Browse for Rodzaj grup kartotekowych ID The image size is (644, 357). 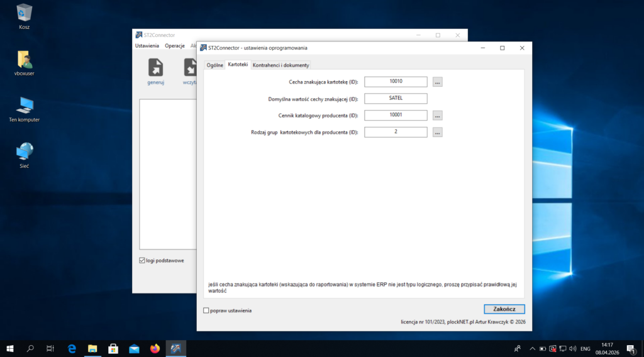click(x=438, y=132)
